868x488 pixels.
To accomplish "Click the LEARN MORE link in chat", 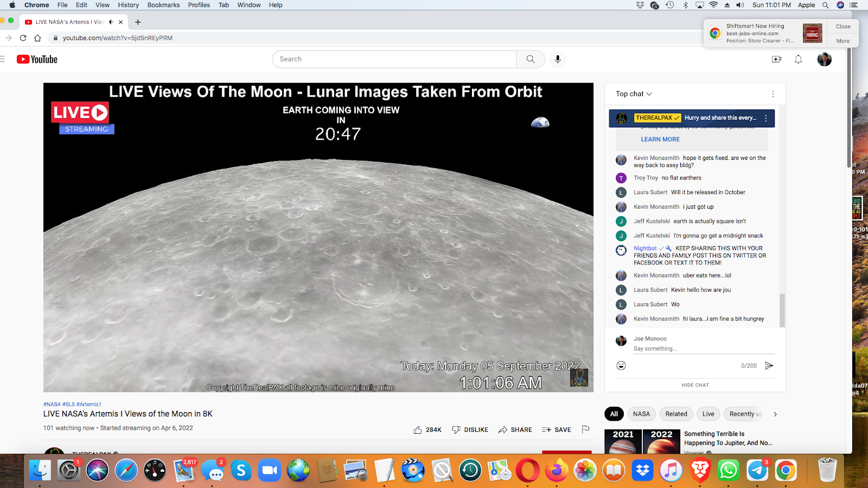I will coord(660,139).
